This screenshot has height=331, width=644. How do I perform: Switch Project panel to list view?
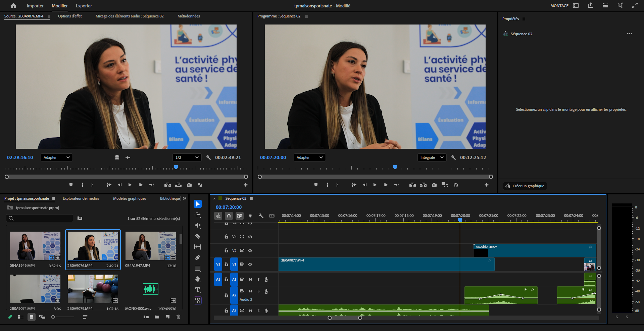click(21, 317)
